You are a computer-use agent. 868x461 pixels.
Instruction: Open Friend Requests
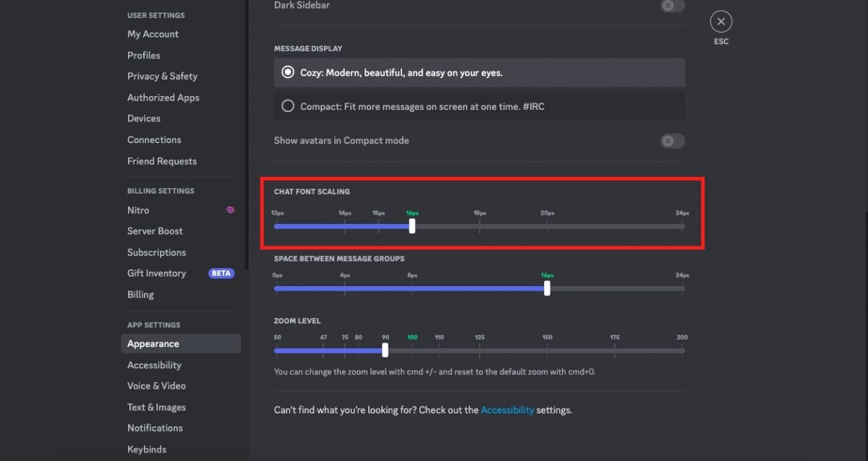[162, 160]
